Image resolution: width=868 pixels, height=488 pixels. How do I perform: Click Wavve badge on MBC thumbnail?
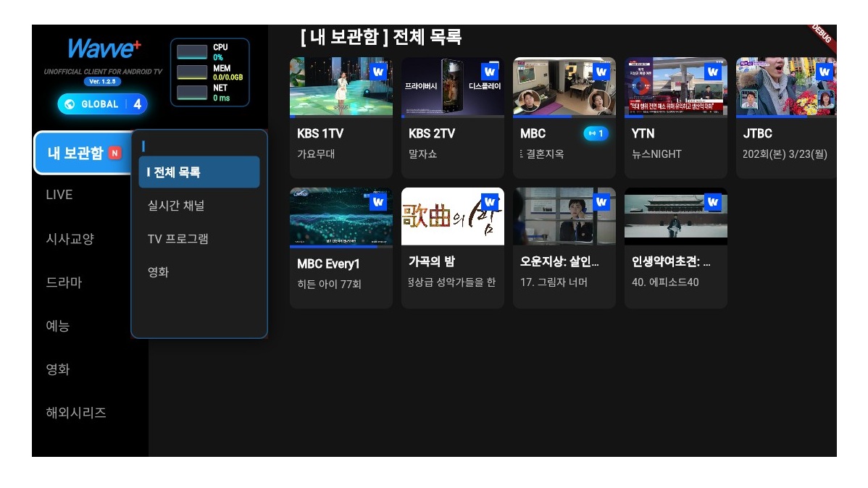coord(601,72)
